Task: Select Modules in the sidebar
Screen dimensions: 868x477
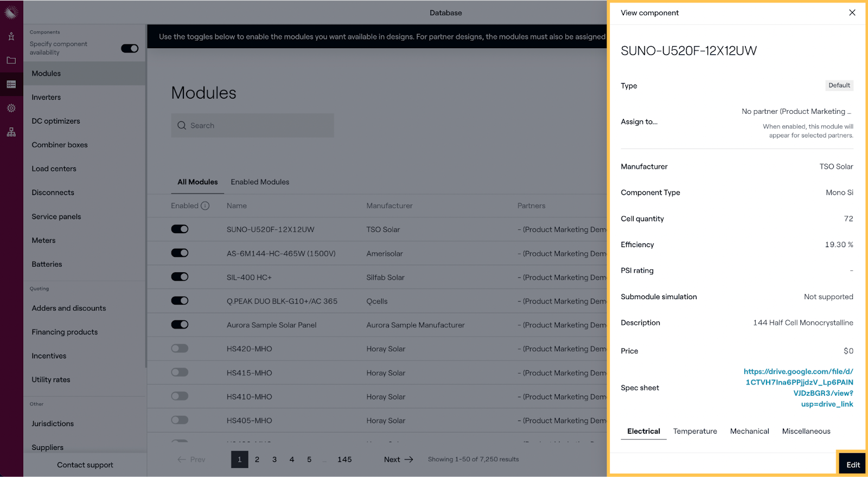Action: (85, 73)
